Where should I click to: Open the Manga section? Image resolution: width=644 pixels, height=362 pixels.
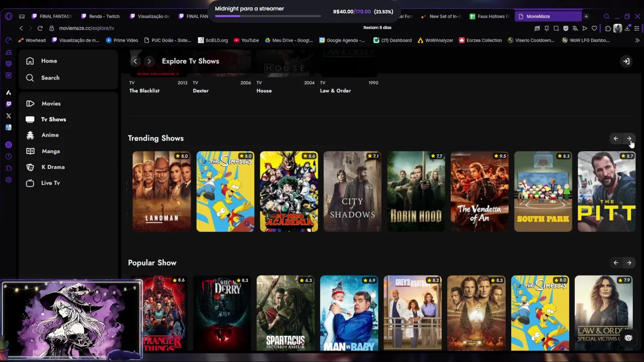point(51,151)
